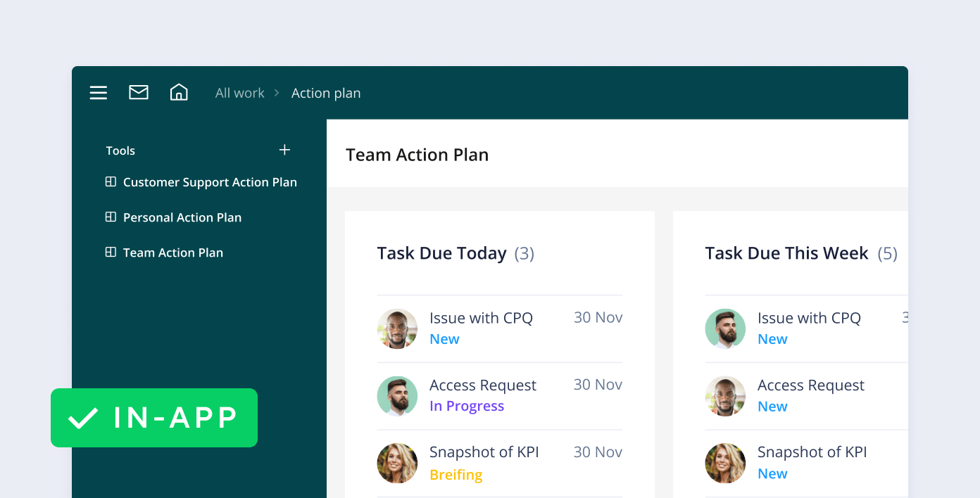Image resolution: width=980 pixels, height=498 pixels.
Task: Click the home icon in top bar
Action: tap(179, 92)
